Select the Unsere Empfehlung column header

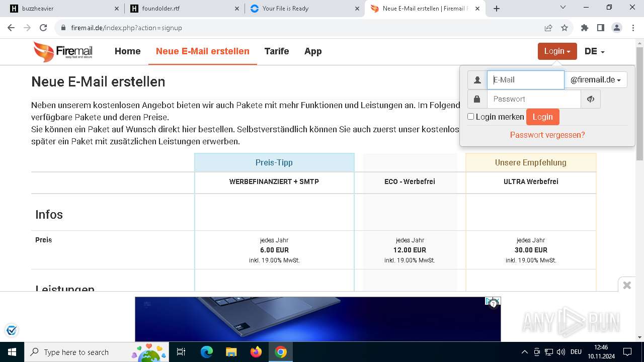tap(531, 162)
